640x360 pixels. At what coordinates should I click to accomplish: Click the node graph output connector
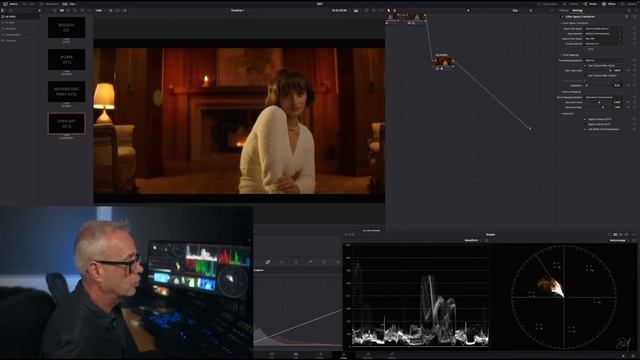pyautogui.click(x=530, y=129)
